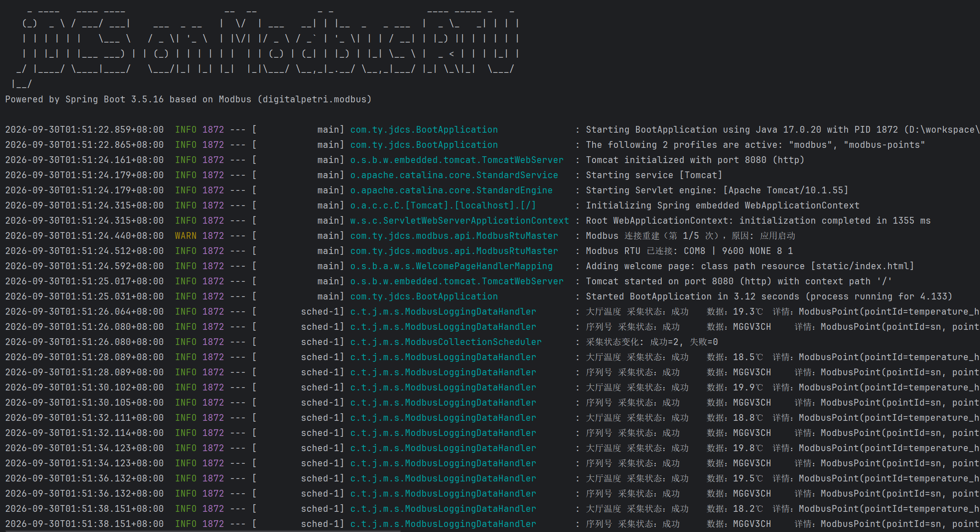Screen dimensions: 980x532
Task: Open BootApplication link in the 01:51:25.031 row
Action: point(424,297)
